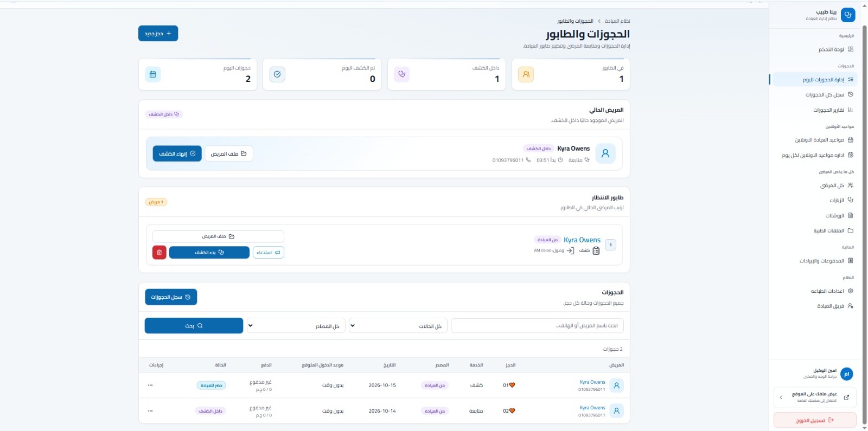This screenshot has height=431, width=868.
Task: Click the checkmark icon in تم الكشف اليوم card
Action: [x=277, y=74]
